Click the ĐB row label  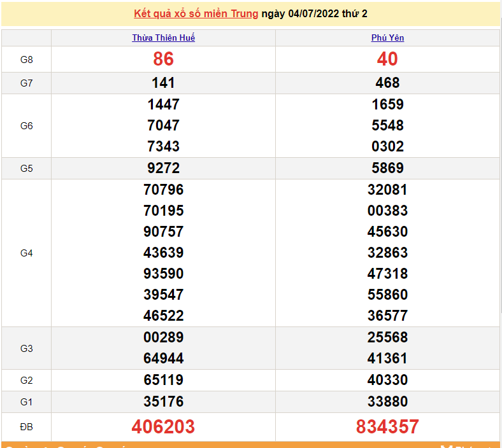[x=26, y=426]
